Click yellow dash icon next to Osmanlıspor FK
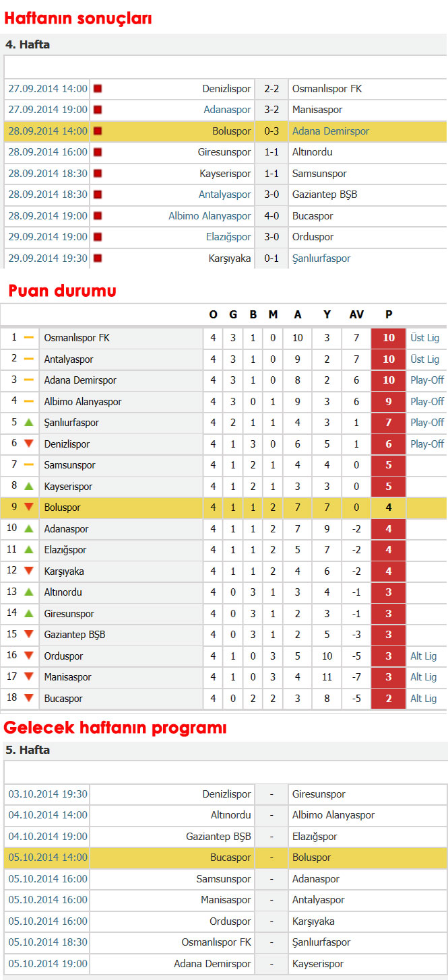 click(x=28, y=338)
